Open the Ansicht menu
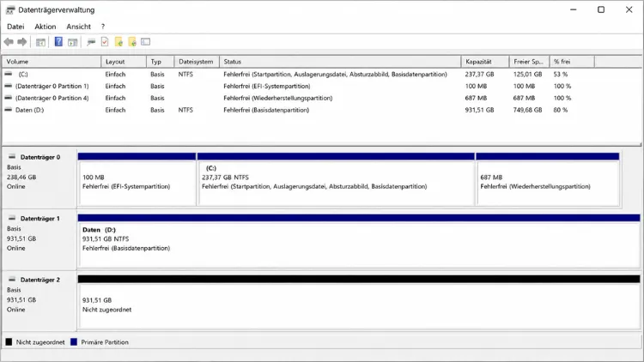 pyautogui.click(x=78, y=27)
